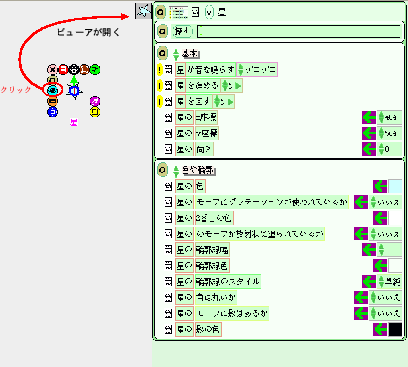Screen dimensions: 408x367
Task: Click the value arrows on the forward row
Action: [225, 86]
